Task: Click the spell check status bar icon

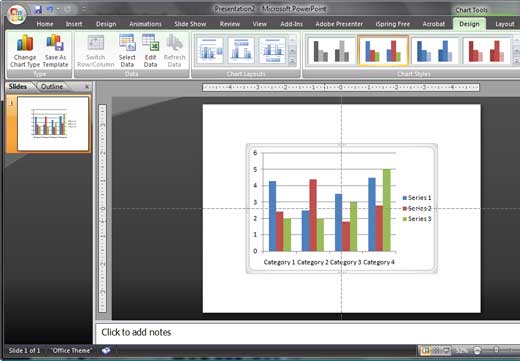Action: 106,351
